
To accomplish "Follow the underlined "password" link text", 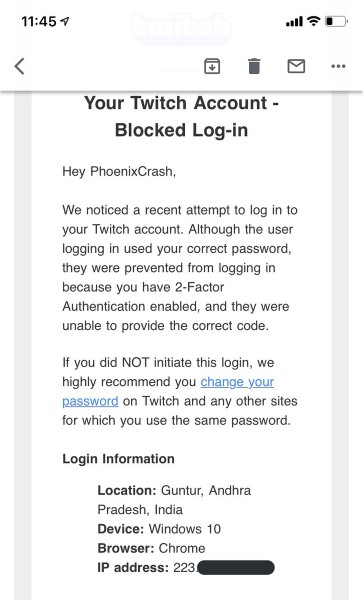I will (90, 401).
